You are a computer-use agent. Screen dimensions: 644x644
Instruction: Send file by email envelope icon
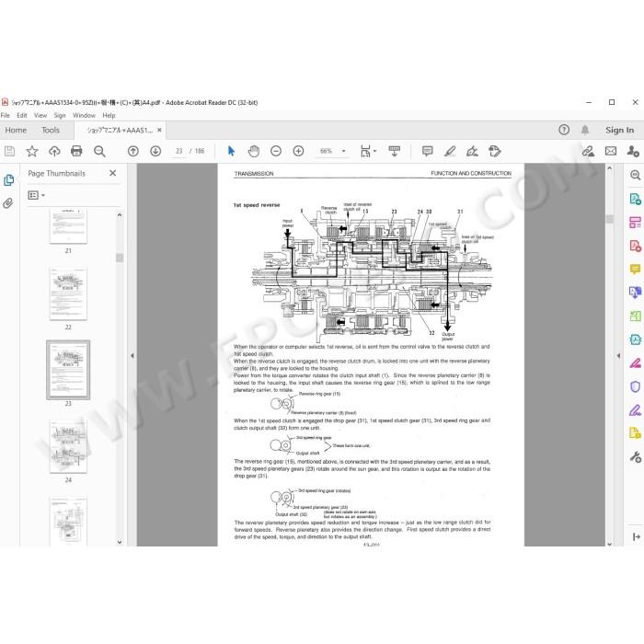click(611, 151)
